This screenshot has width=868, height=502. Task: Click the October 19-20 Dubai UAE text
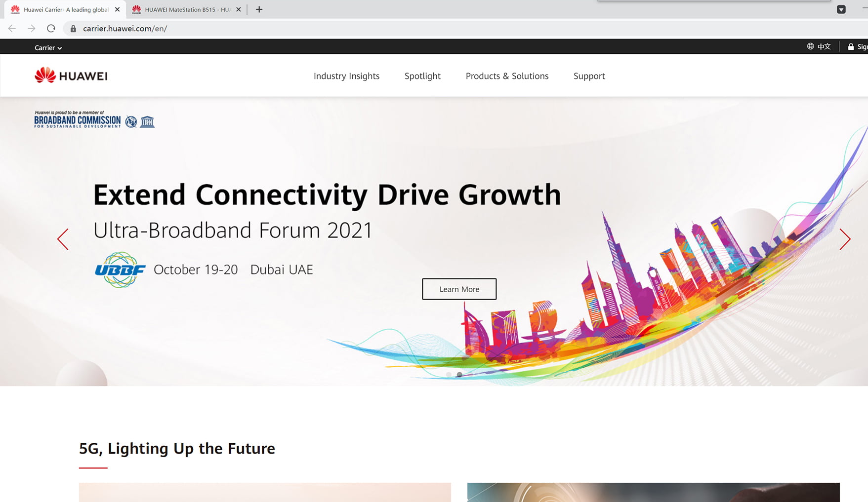[233, 270]
